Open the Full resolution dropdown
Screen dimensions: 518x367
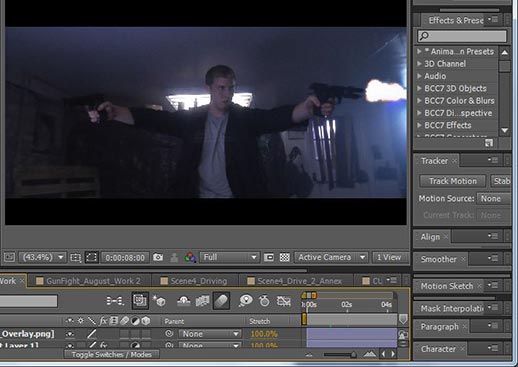(x=229, y=257)
